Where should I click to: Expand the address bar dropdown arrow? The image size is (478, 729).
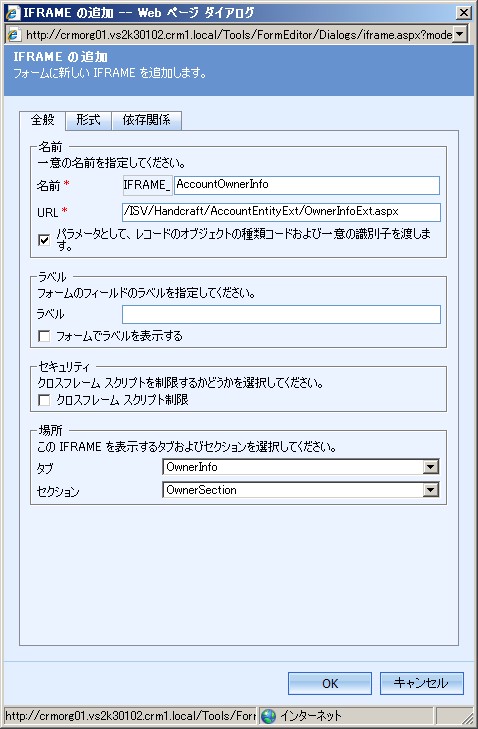[x=459, y=34]
